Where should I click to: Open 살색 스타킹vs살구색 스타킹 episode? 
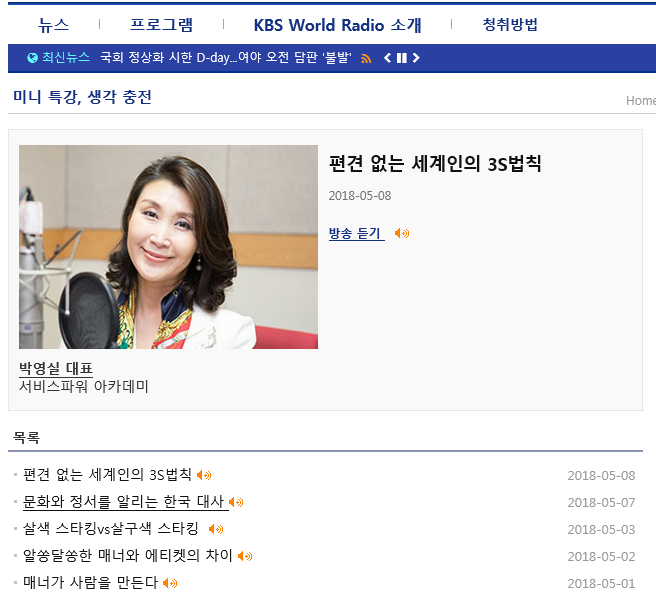[111, 529]
